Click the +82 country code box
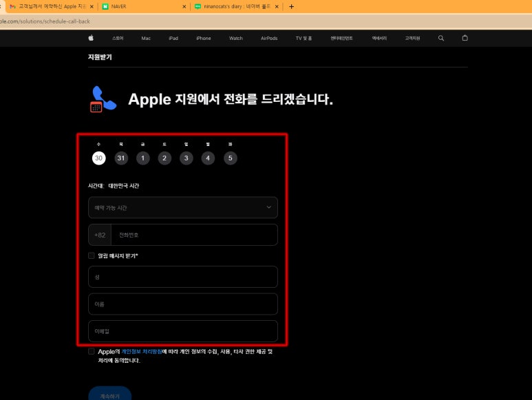This screenshot has width=532, height=400. click(x=100, y=235)
